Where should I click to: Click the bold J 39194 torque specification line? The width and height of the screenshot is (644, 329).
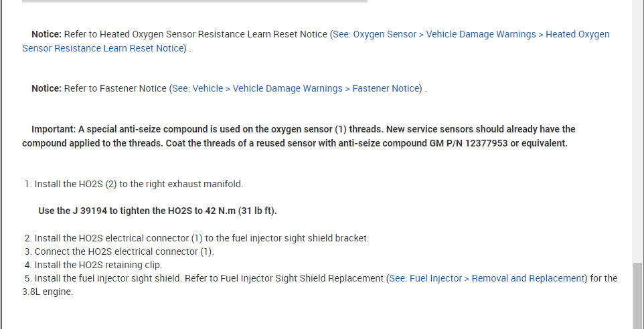pos(157,211)
